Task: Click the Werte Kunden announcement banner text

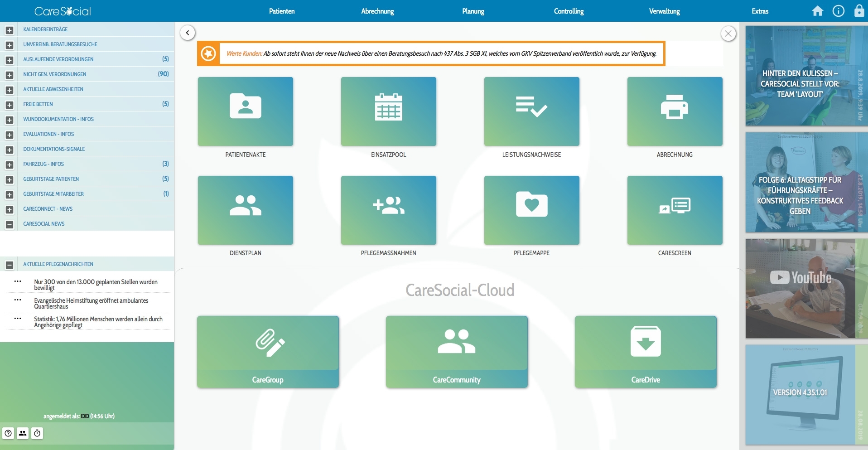Action: point(441,53)
